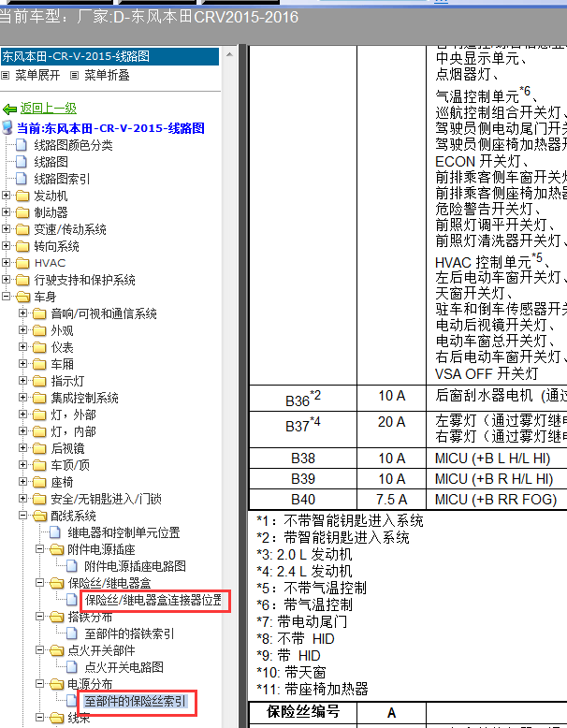Expand the 变速/传动系统 tree node
This screenshot has height=728, width=567.
click(6, 229)
